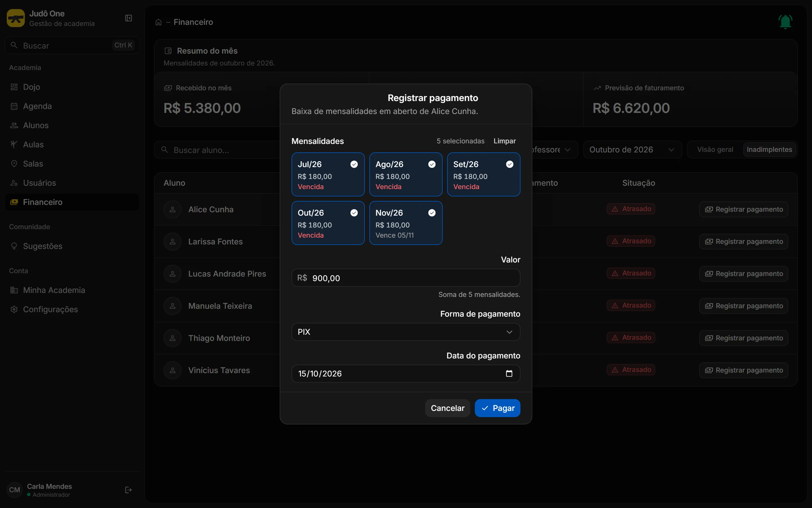Click the Lucas Andrade Pires row name

pos(227,274)
